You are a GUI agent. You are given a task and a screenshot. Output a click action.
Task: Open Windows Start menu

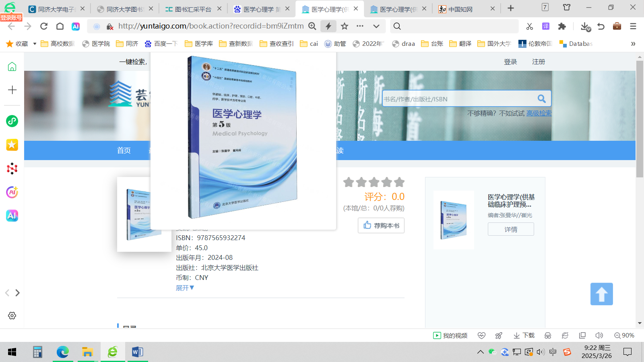click(12, 352)
